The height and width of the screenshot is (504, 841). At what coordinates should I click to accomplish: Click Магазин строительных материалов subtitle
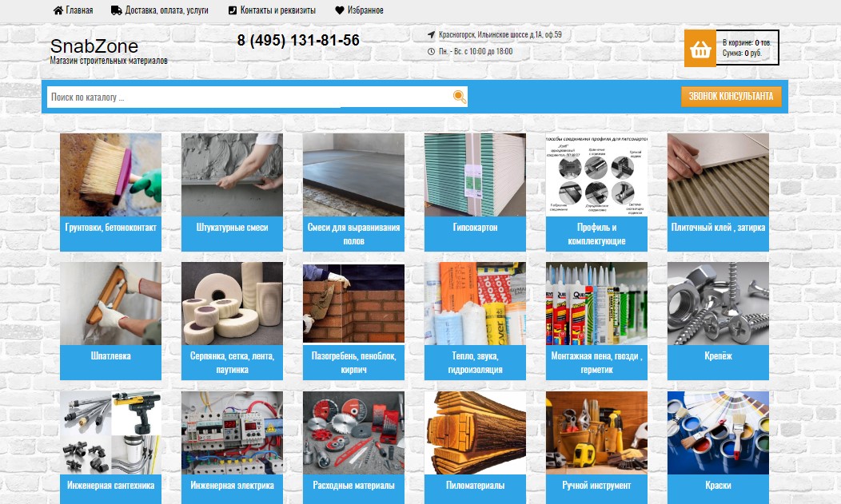(x=109, y=61)
